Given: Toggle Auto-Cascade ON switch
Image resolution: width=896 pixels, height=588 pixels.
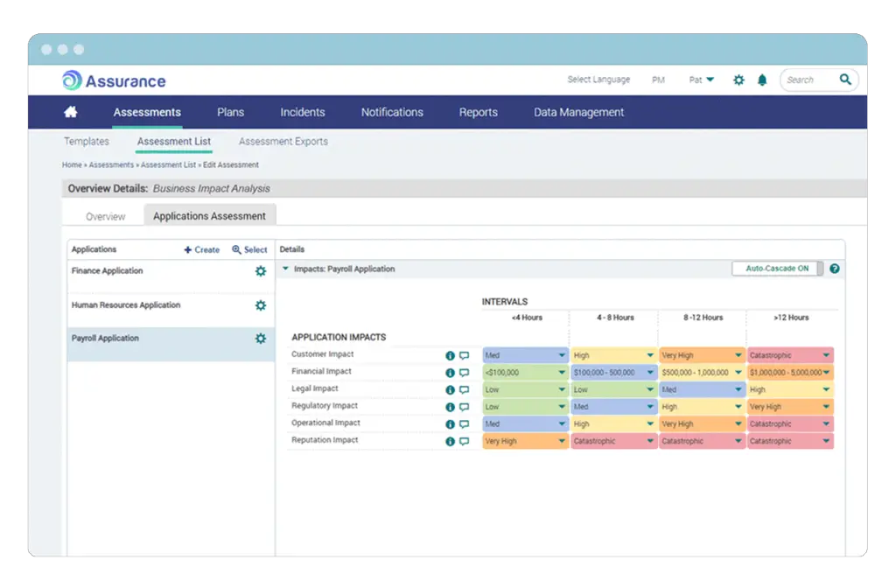Looking at the screenshot, I should click(x=778, y=269).
